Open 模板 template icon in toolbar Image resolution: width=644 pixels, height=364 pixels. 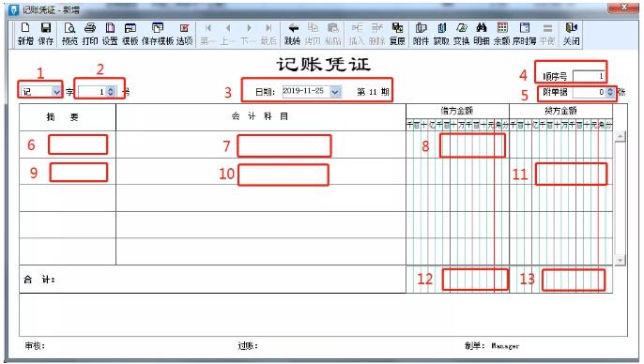pos(130,34)
